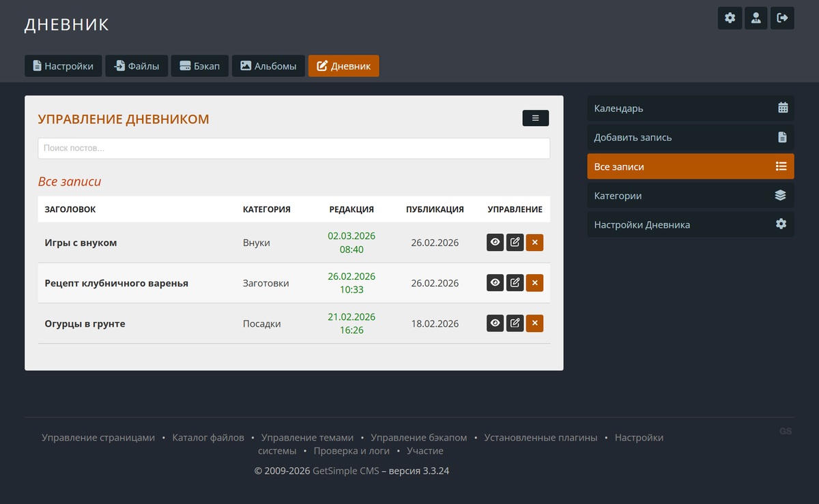Edit the post 'Огурцы в грунте'
This screenshot has height=504, width=819.
pyautogui.click(x=515, y=323)
